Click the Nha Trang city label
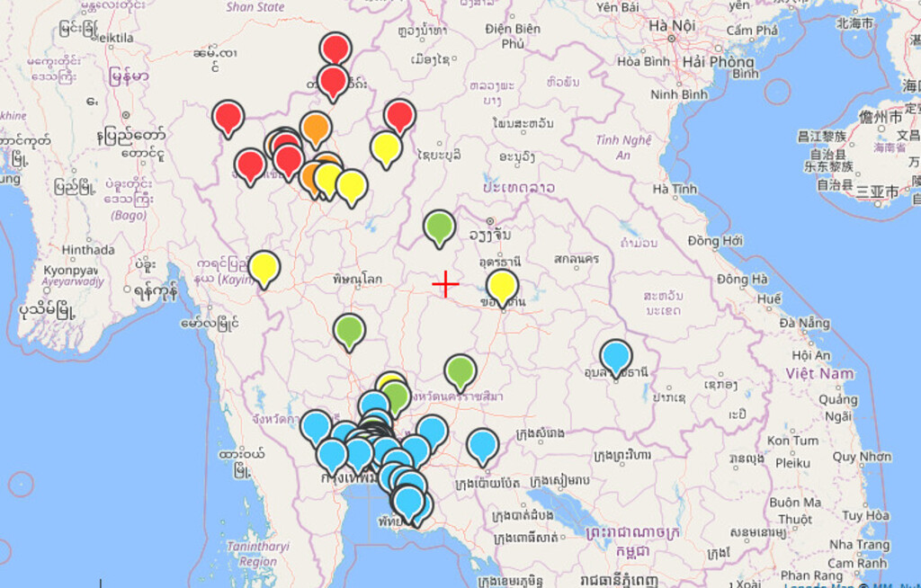Viewport: 921px width, 588px height. tap(858, 545)
